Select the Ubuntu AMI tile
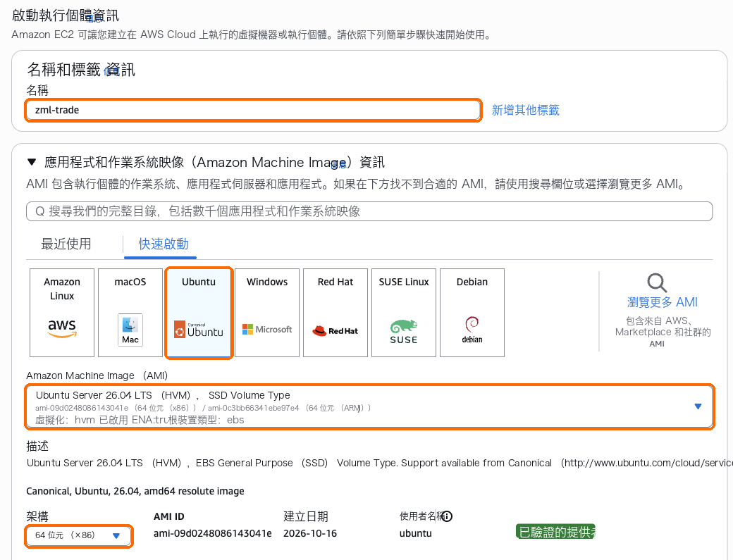This screenshot has width=733, height=560. click(199, 313)
